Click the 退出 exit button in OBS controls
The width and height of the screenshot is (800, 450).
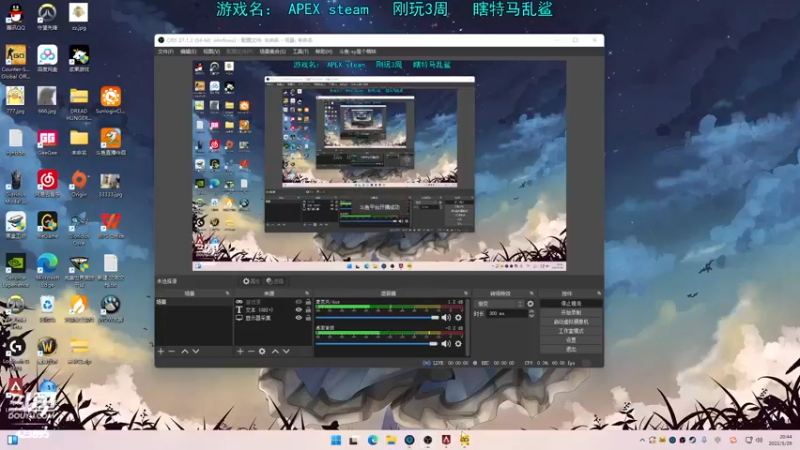pyautogui.click(x=571, y=349)
